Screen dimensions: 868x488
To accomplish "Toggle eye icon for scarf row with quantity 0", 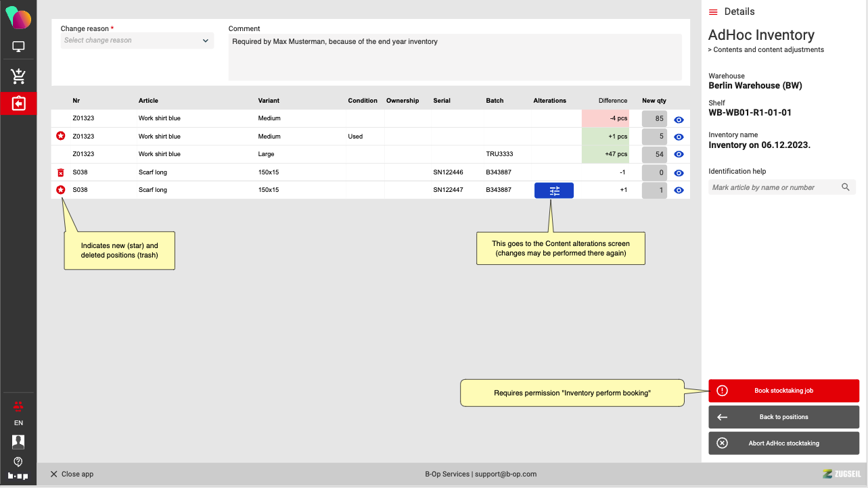I will (679, 173).
